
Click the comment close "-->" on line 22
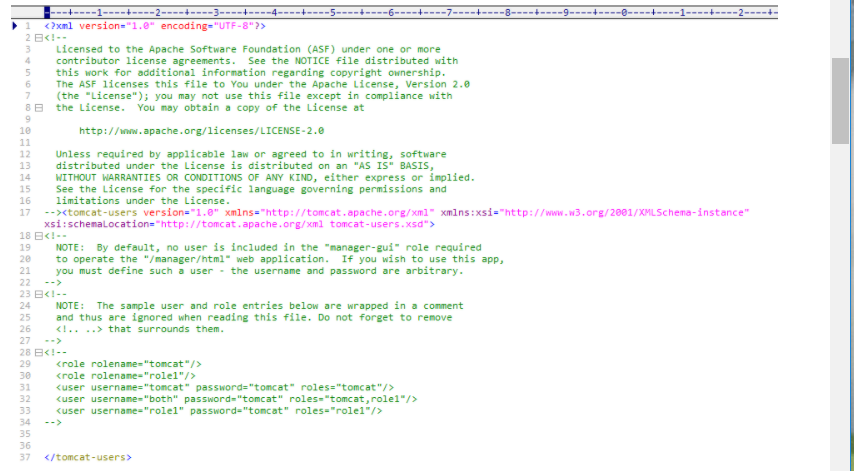click(53, 283)
